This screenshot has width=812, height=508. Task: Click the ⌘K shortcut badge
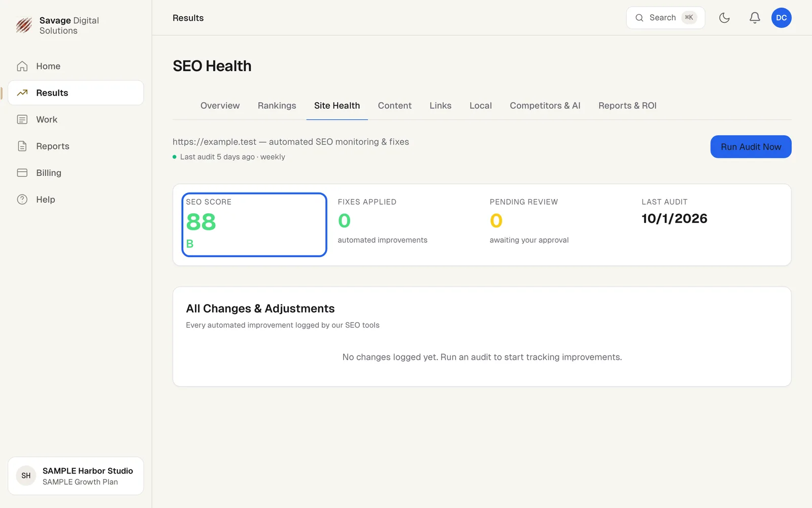pos(689,18)
